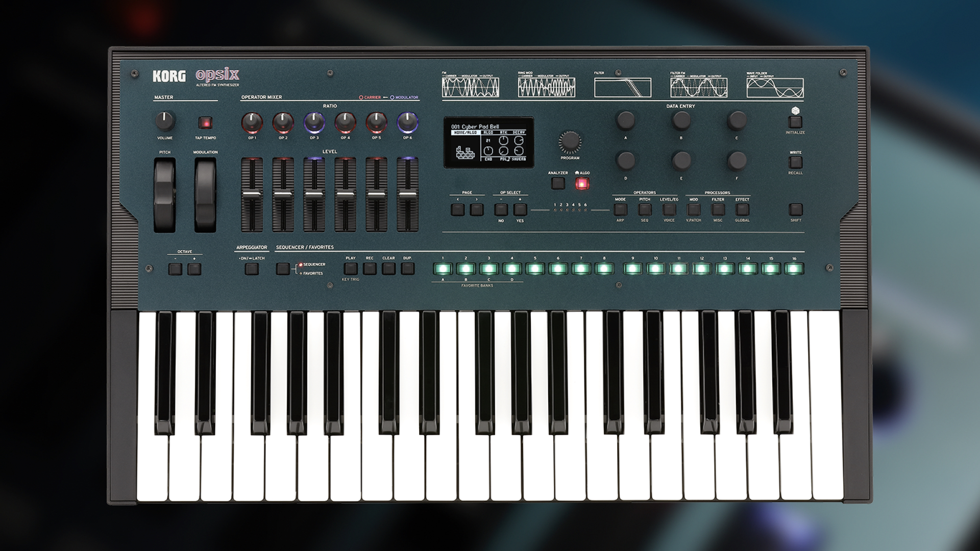980x551 pixels.
Task: Turn Data Entry knob C
Action: (737, 120)
